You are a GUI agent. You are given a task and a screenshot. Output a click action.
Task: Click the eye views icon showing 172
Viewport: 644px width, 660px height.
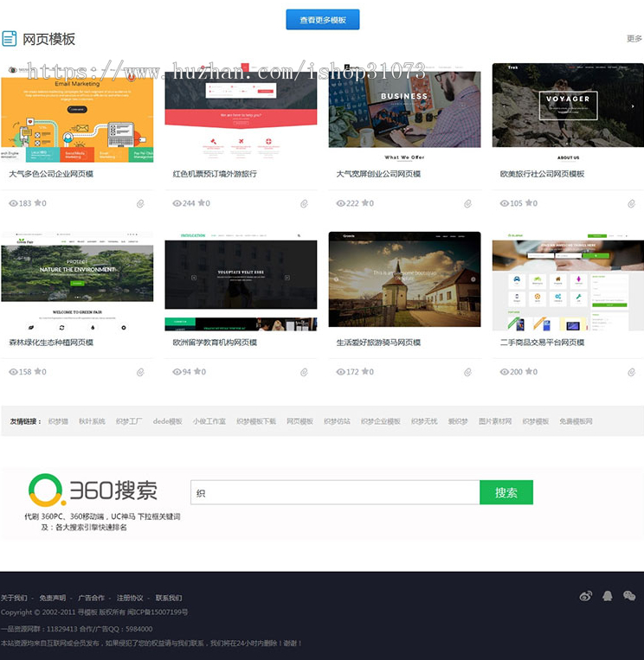[x=341, y=372]
